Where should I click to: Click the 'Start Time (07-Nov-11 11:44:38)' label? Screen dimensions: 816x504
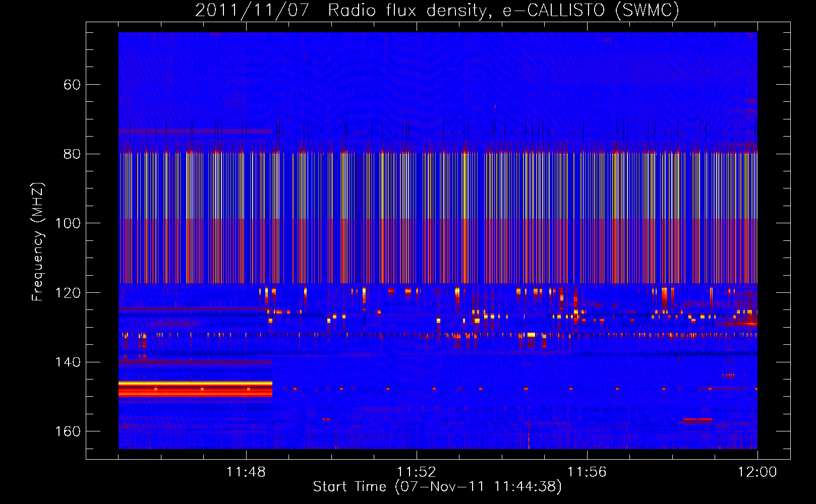tap(437, 487)
